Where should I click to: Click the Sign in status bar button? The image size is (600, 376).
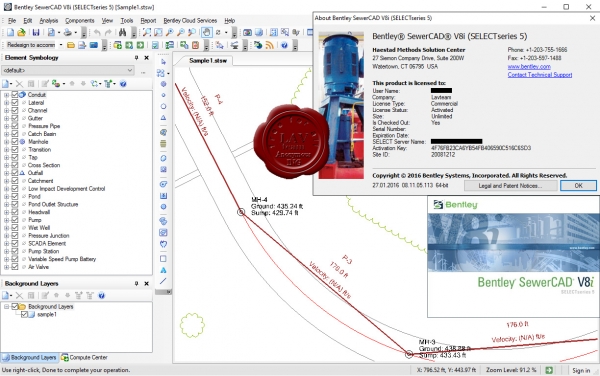click(x=581, y=370)
